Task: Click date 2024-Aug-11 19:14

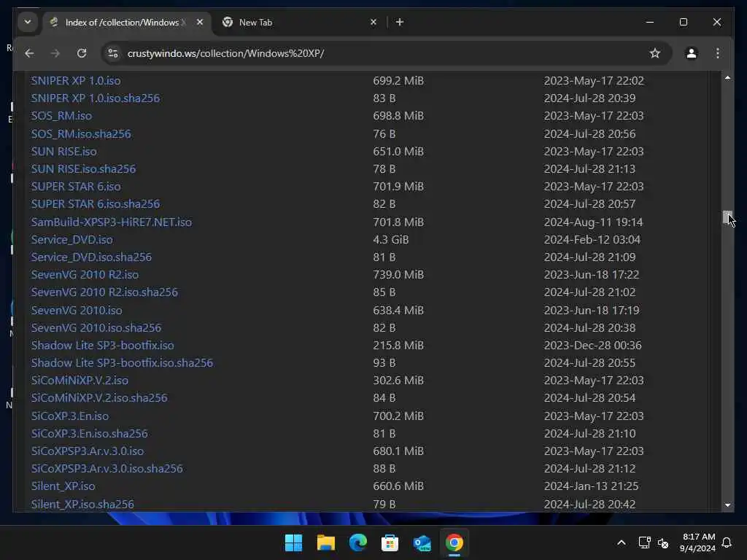Action: (x=593, y=222)
